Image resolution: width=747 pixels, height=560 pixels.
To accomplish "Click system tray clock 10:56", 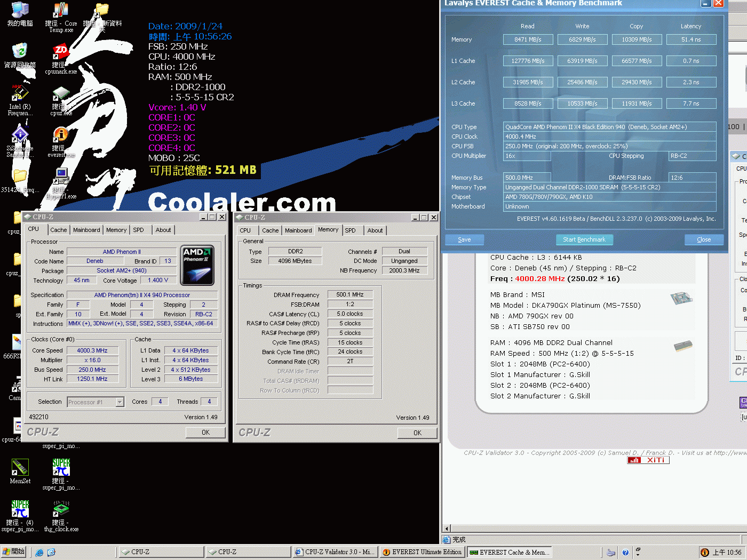I will point(727,553).
